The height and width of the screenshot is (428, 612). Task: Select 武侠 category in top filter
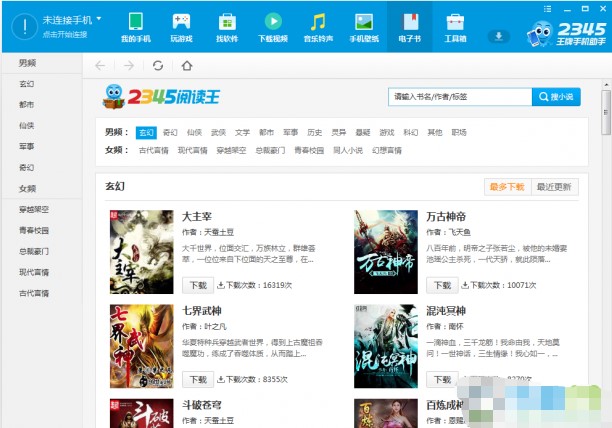[218, 133]
